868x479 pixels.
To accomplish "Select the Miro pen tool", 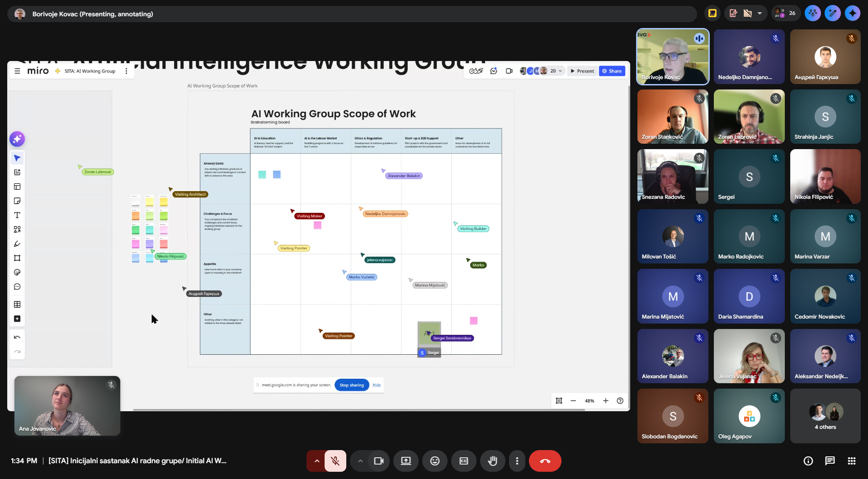I will [17, 244].
